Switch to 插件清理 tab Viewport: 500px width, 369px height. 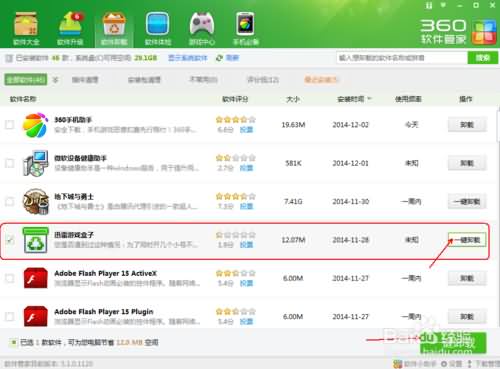(85, 80)
